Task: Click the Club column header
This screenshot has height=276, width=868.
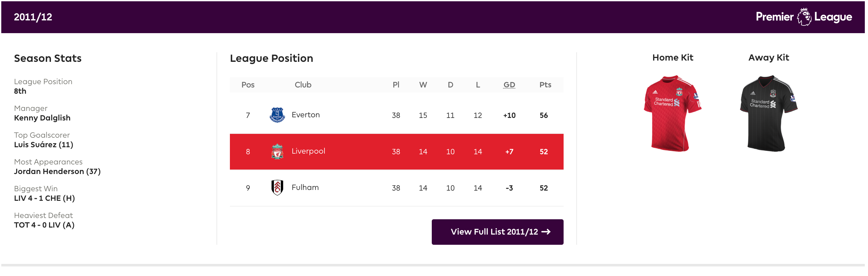Action: point(303,85)
